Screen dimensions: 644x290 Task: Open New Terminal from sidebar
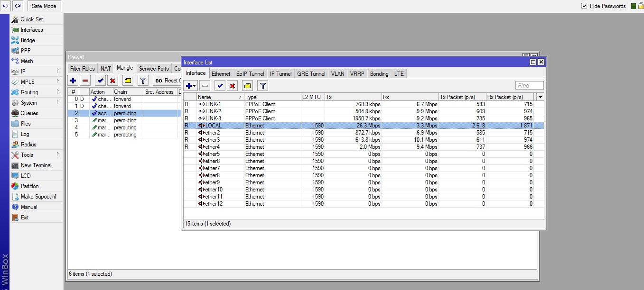(x=36, y=165)
